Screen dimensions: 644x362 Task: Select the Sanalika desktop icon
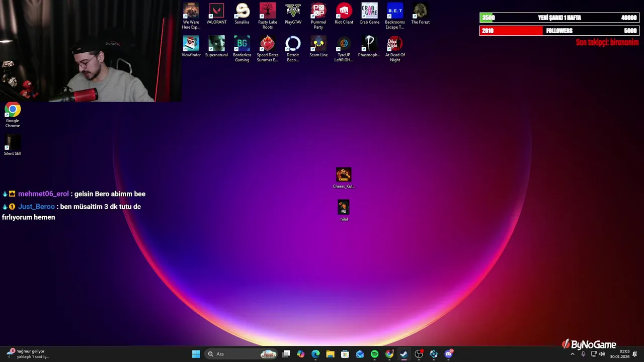pos(242,14)
